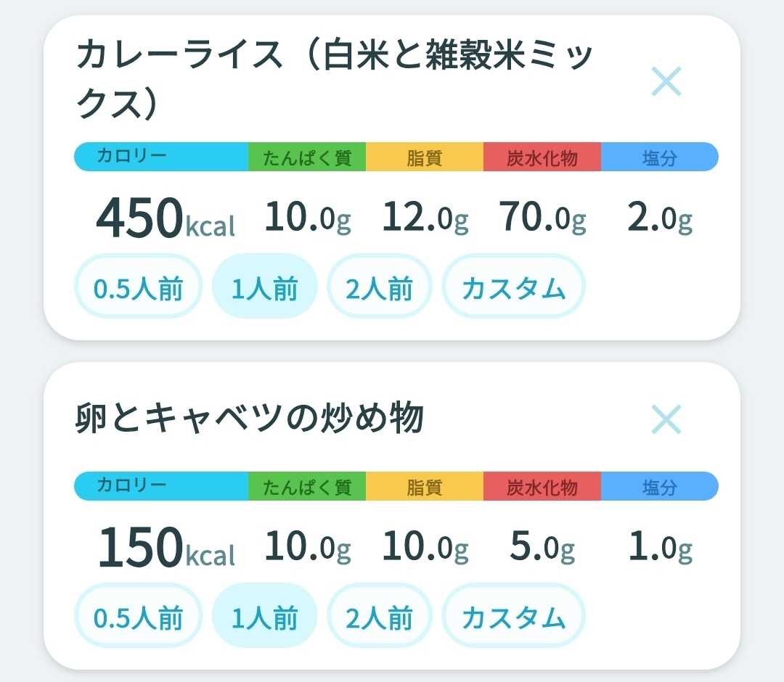
Task: Select 2人前 for カレーライス
Action: (x=379, y=287)
